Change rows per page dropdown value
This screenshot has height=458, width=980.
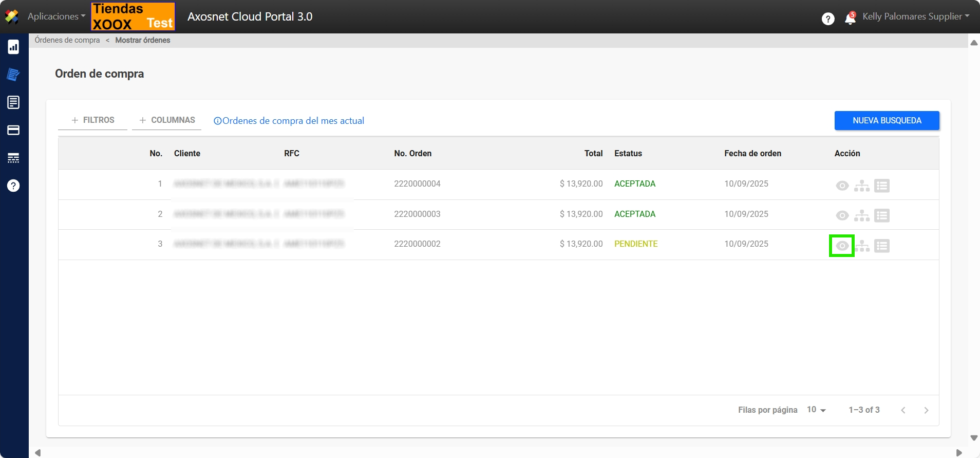click(x=816, y=410)
